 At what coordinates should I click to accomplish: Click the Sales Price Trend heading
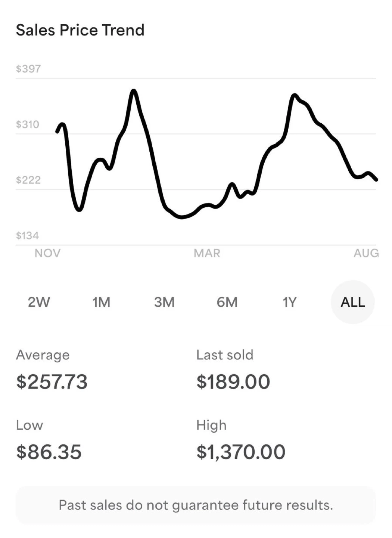80,30
